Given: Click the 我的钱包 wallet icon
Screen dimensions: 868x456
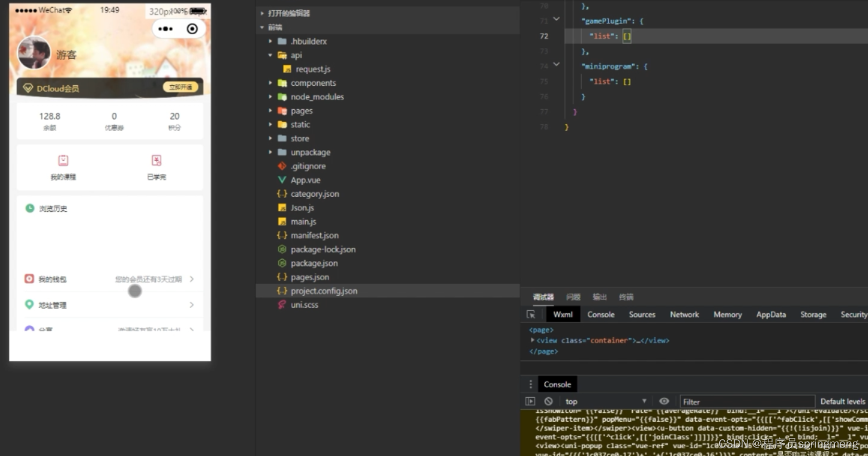Looking at the screenshot, I should point(29,279).
